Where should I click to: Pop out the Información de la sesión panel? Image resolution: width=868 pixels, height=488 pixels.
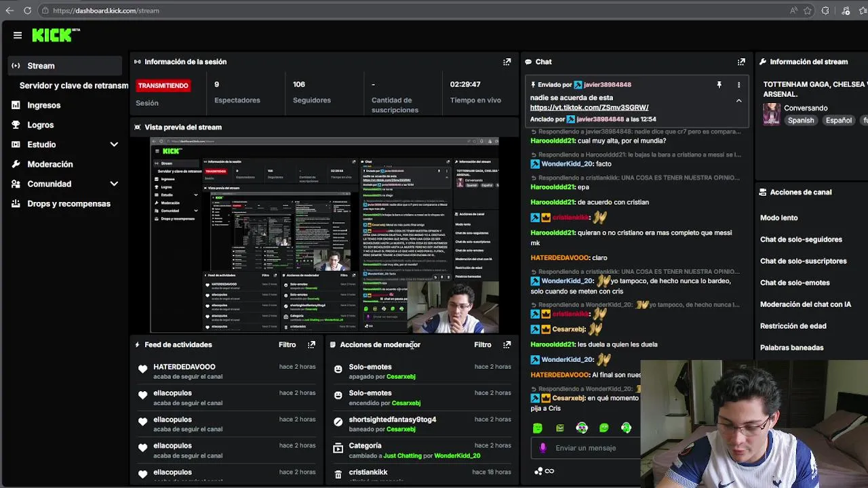coord(507,62)
